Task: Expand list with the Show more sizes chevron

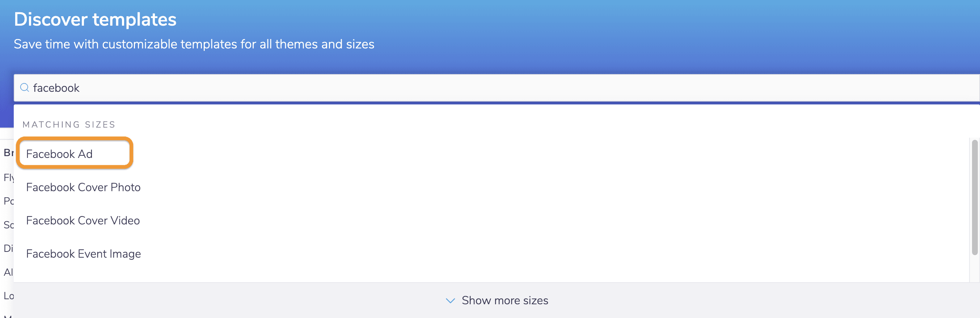Action: tap(451, 301)
